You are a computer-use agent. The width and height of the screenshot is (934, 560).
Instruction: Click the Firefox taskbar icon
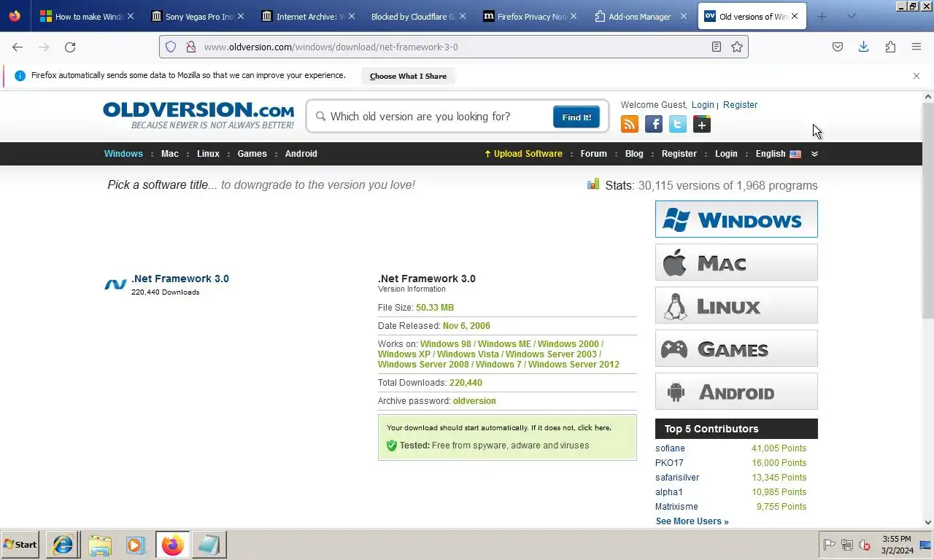173,545
